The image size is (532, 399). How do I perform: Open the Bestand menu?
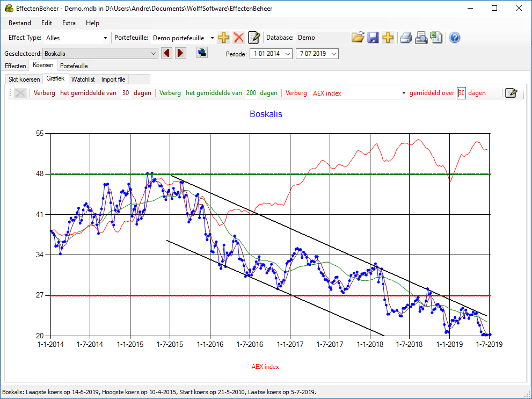click(20, 23)
